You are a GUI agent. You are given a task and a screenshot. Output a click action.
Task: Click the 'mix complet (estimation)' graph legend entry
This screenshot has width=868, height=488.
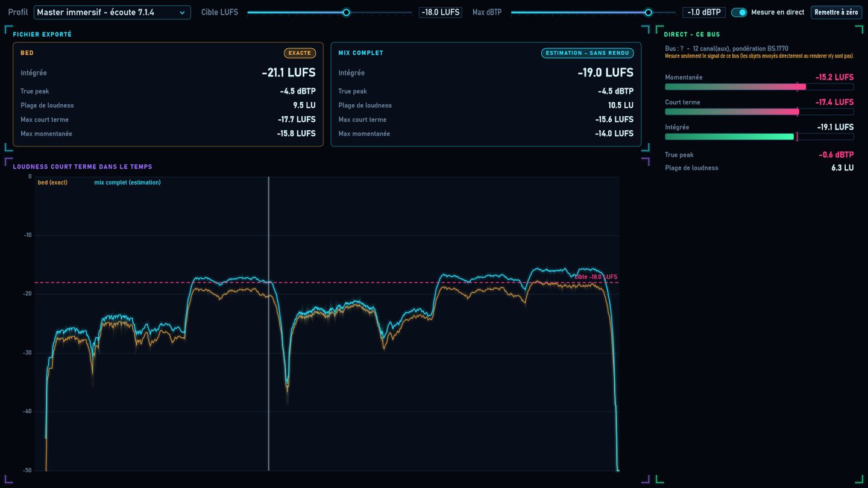[127, 183]
